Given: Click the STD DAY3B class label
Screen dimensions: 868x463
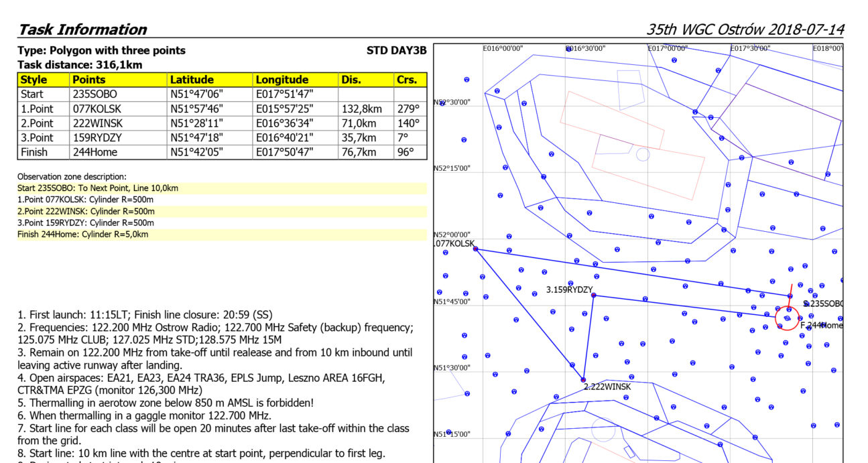Looking at the screenshot, I should point(396,50).
